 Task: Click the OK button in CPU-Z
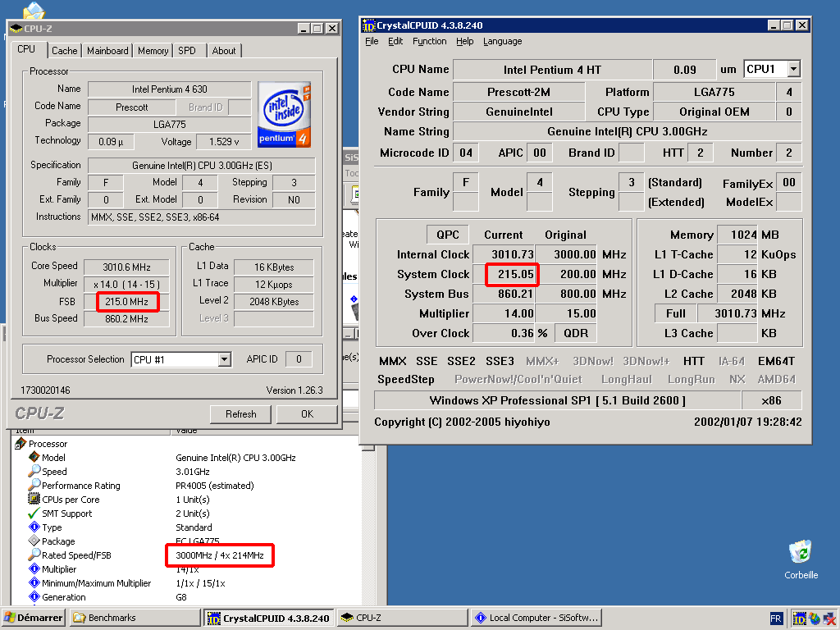point(307,414)
